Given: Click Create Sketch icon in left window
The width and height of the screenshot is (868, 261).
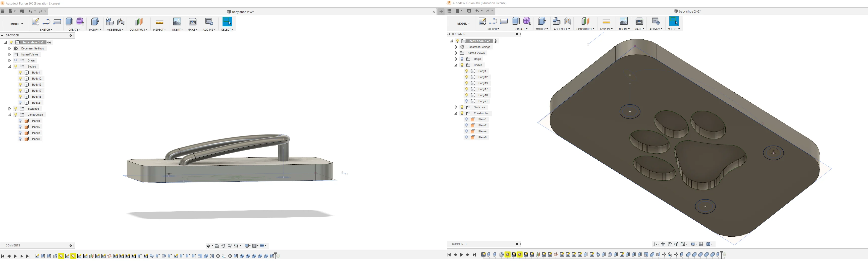Looking at the screenshot, I should point(35,22).
